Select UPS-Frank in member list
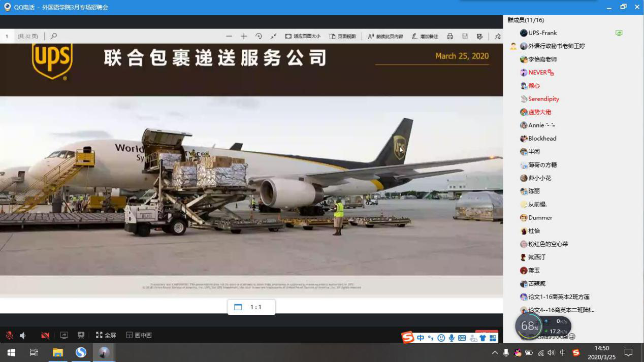 [542, 33]
